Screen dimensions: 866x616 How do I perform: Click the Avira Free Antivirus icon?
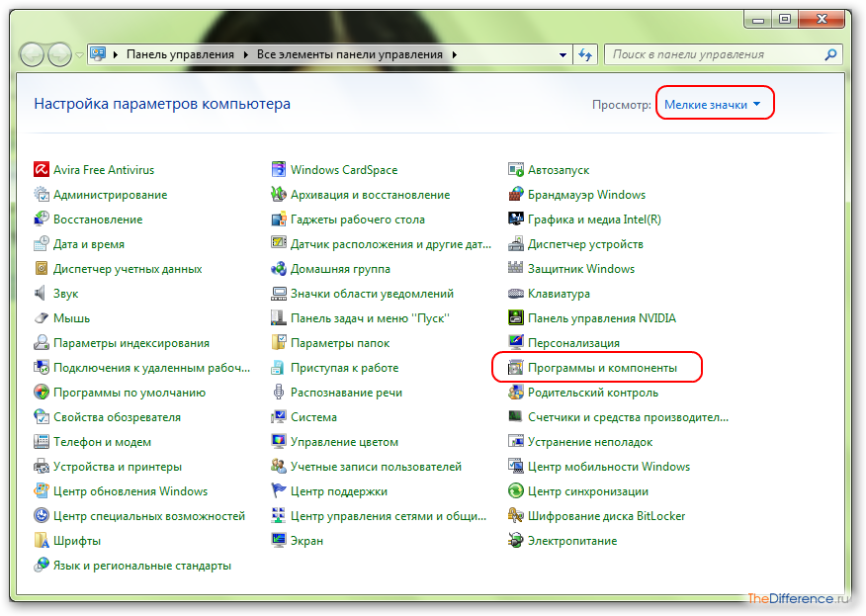click(x=42, y=170)
